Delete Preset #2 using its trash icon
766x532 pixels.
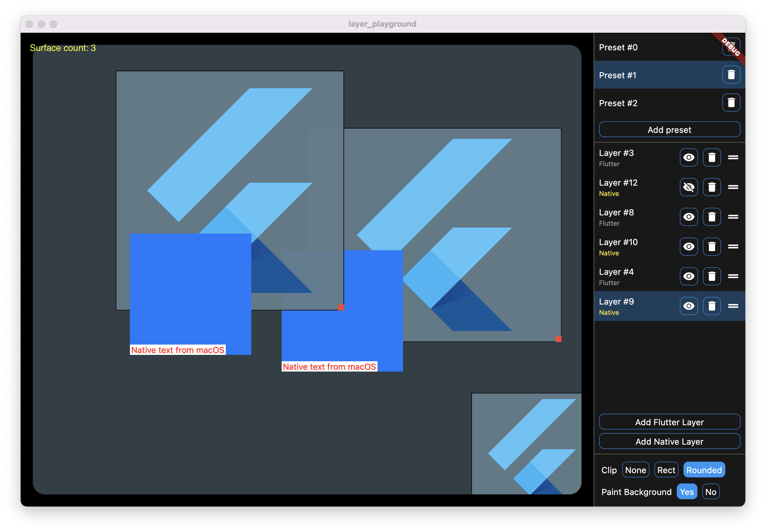[732, 103]
